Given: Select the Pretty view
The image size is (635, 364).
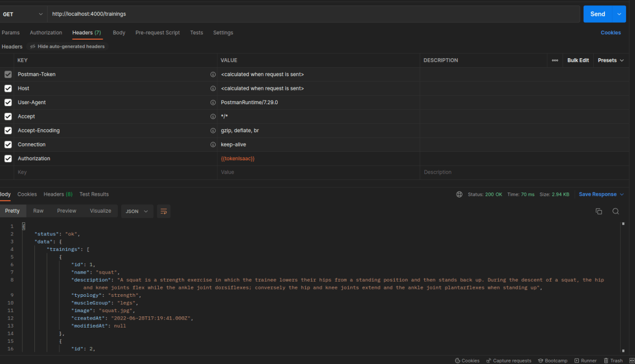Looking at the screenshot, I should [x=12, y=211].
